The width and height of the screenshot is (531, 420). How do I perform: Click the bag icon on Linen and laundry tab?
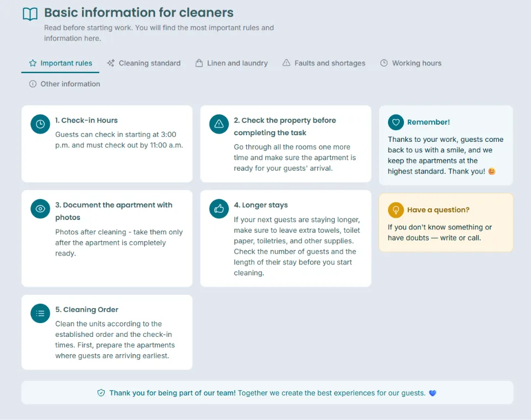(x=199, y=63)
